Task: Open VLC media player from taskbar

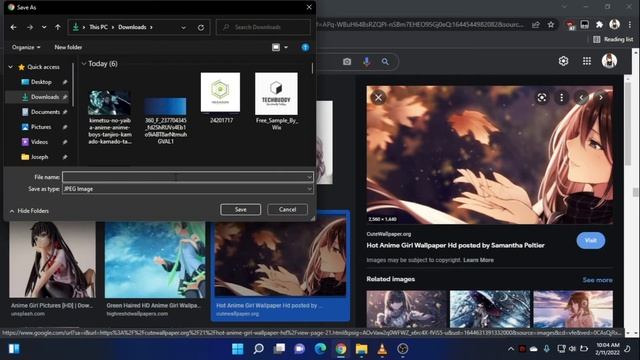Action: click(x=382, y=349)
